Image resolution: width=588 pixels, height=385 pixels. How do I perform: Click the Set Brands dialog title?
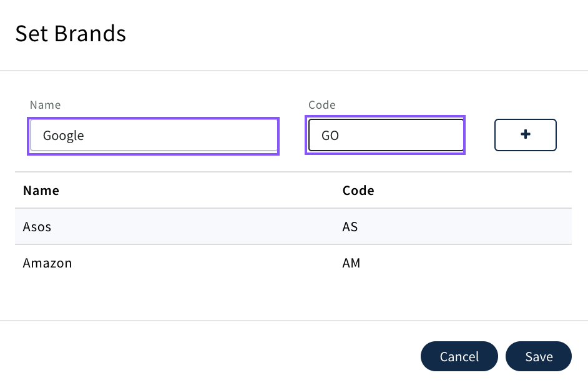[x=71, y=34]
